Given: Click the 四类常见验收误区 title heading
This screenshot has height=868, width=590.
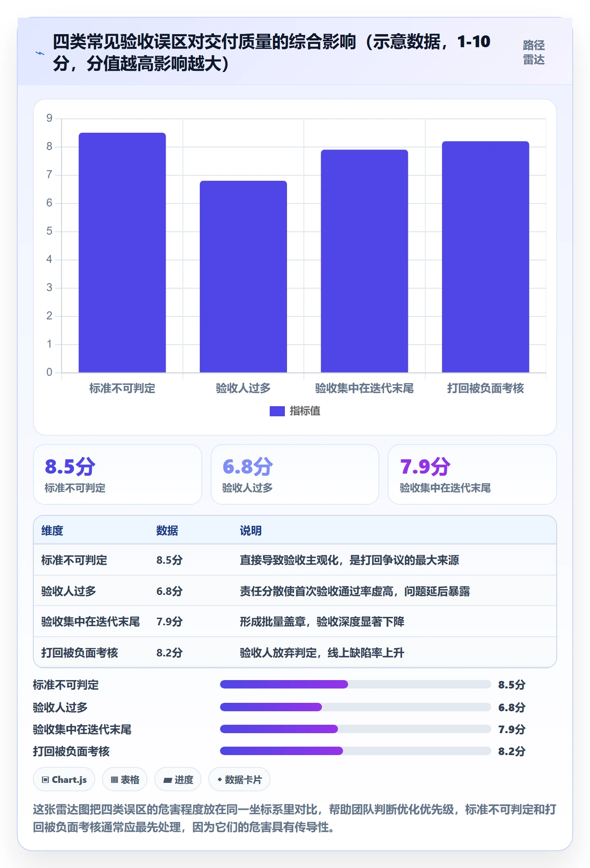Looking at the screenshot, I should point(271,53).
